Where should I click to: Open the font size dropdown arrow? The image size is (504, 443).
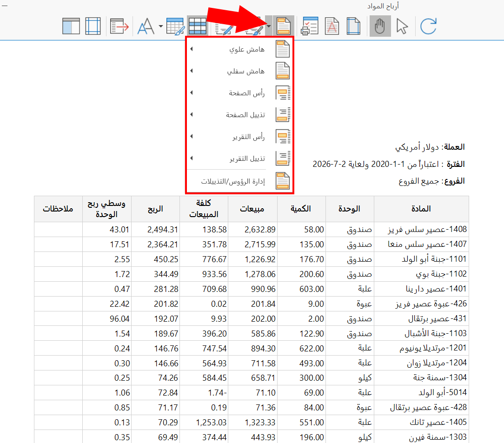click(x=160, y=26)
